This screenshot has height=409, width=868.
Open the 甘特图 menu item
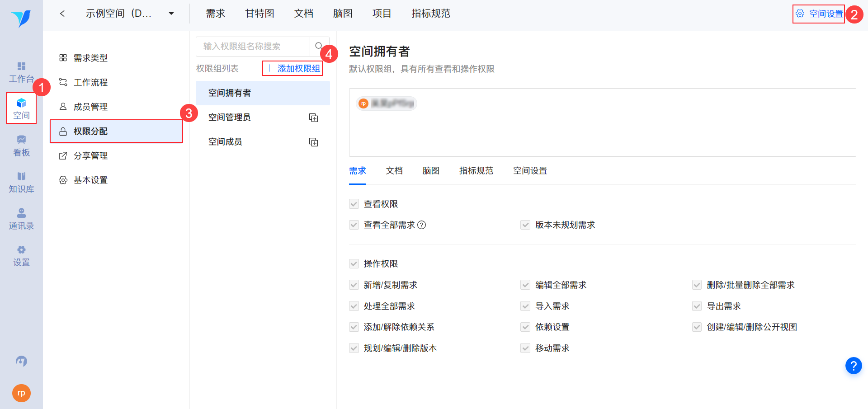coord(259,14)
